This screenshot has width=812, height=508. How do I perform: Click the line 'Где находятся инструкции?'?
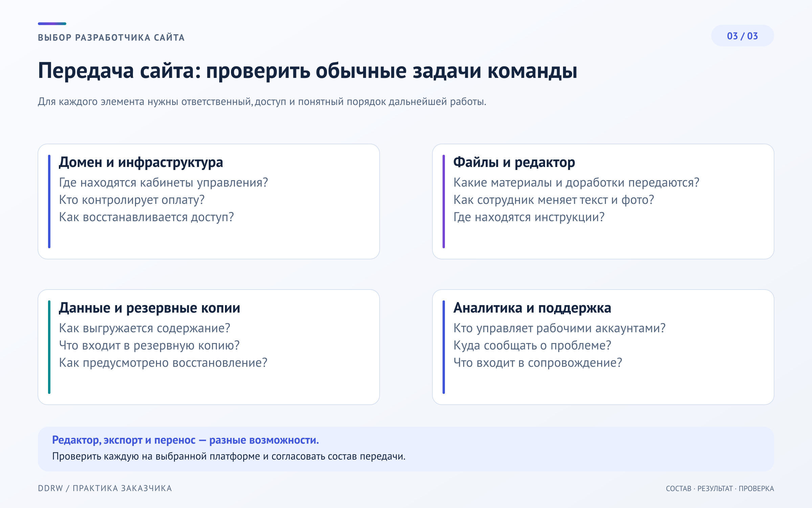[x=529, y=217]
